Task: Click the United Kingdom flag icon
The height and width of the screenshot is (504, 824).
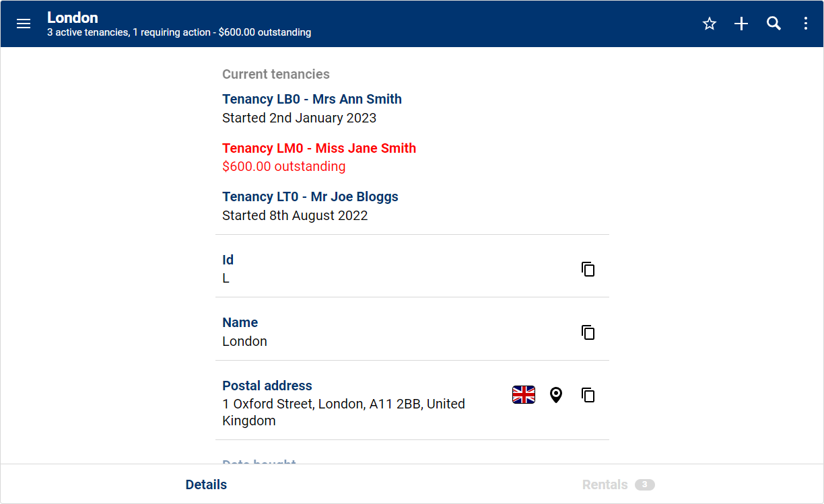Action: [x=524, y=395]
